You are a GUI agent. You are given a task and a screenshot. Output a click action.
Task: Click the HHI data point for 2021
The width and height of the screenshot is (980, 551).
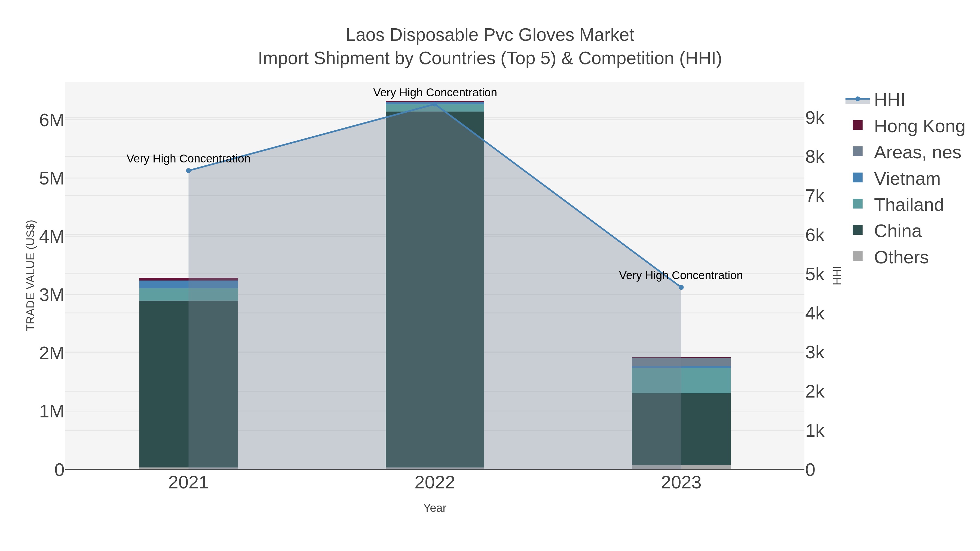click(x=188, y=171)
